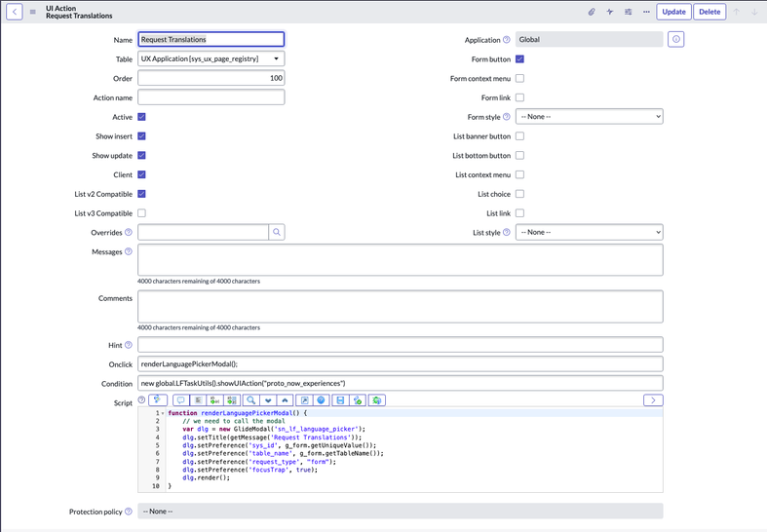This screenshot has height=532, width=767.
Task: Click the Delete button
Action: [x=709, y=12]
